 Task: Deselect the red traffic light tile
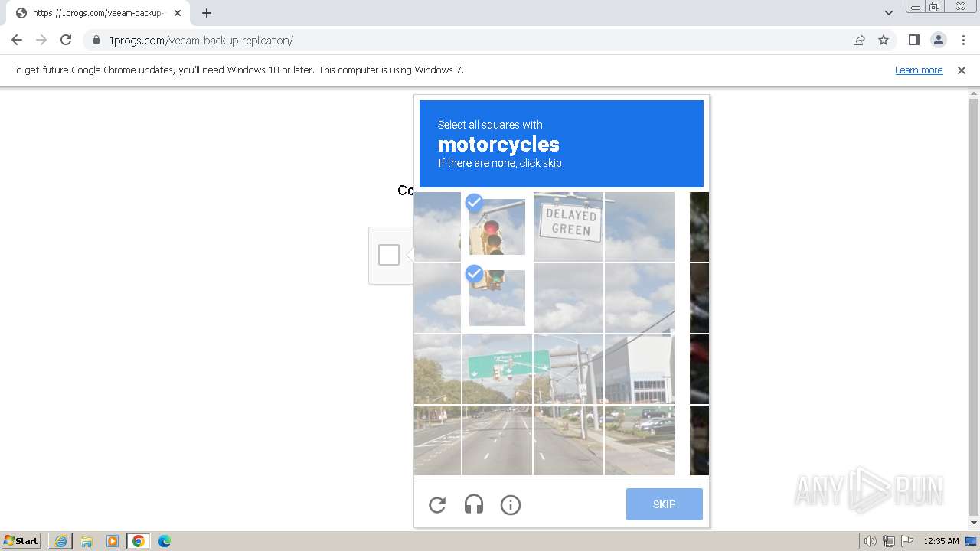(x=497, y=227)
